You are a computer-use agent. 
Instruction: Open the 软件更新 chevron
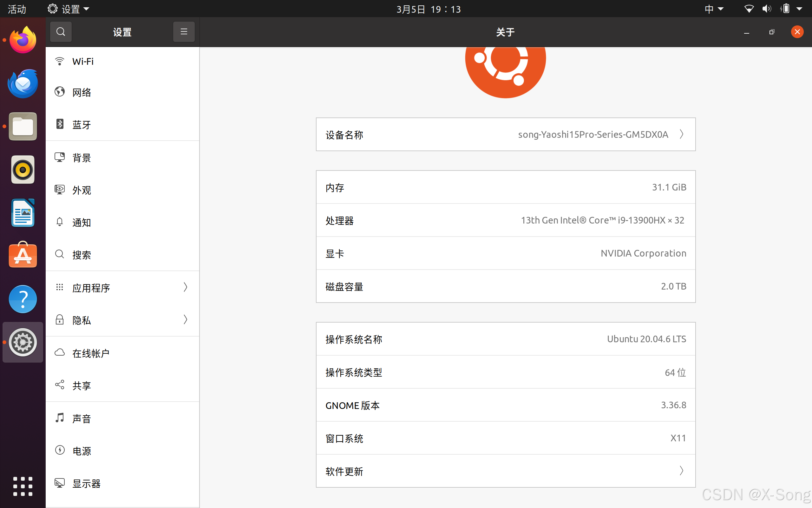point(681,471)
